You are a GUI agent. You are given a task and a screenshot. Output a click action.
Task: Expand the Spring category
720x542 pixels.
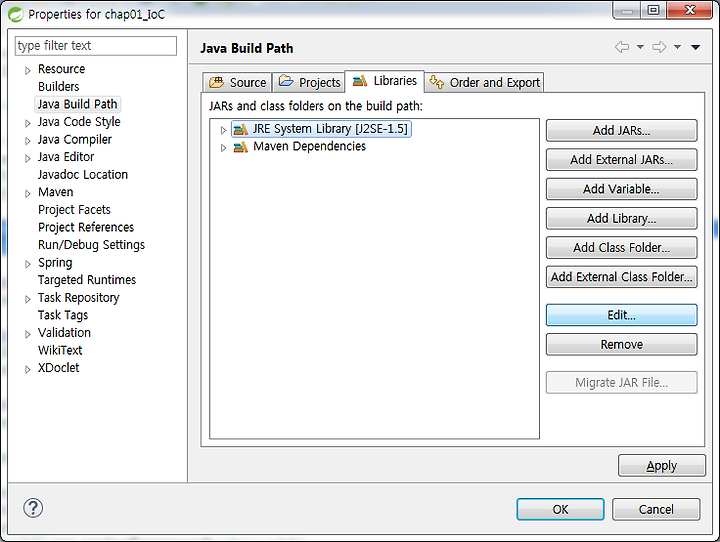28,264
